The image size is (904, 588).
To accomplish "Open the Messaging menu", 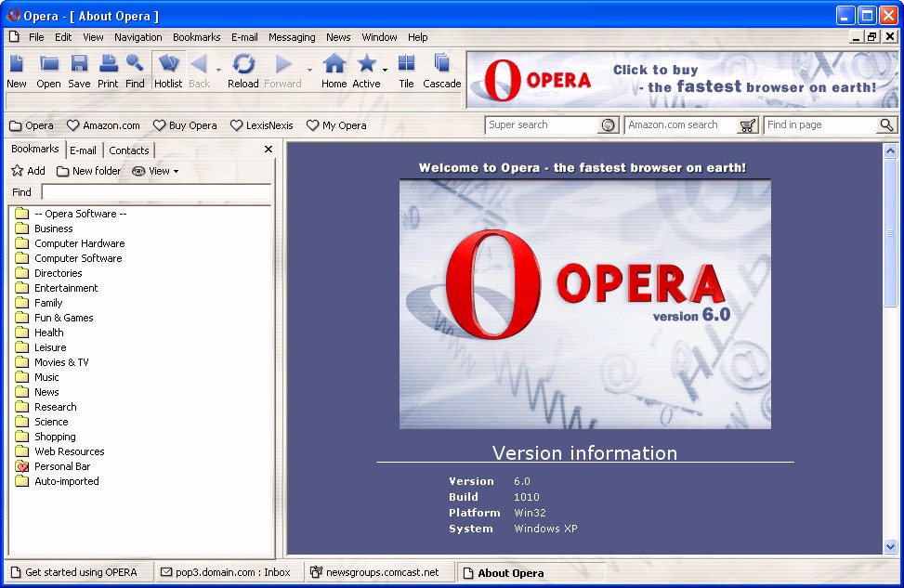I will pyautogui.click(x=292, y=37).
